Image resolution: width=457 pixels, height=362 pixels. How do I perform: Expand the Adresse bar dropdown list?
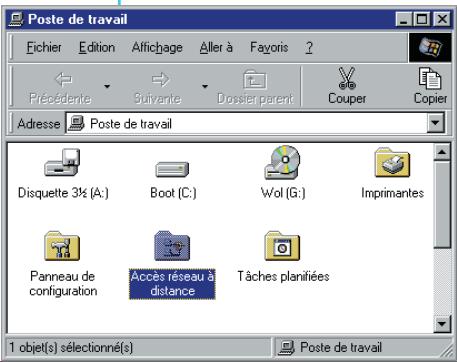point(435,123)
